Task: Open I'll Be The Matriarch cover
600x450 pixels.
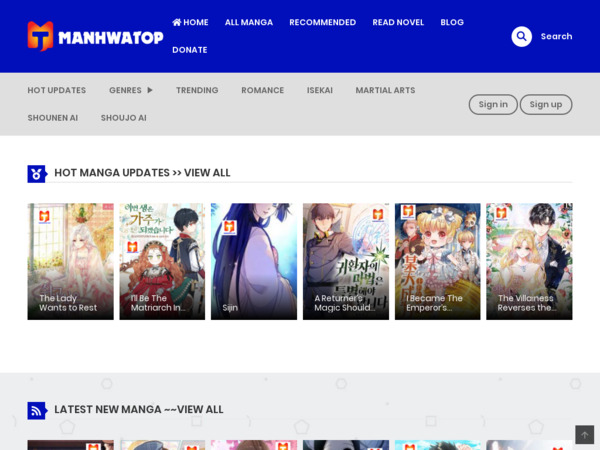Action: [x=162, y=261]
